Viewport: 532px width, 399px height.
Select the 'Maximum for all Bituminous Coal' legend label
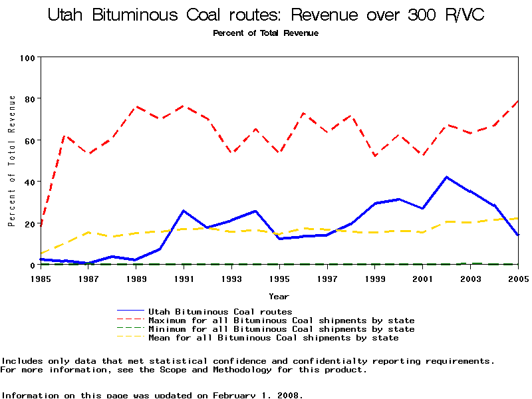(281, 321)
